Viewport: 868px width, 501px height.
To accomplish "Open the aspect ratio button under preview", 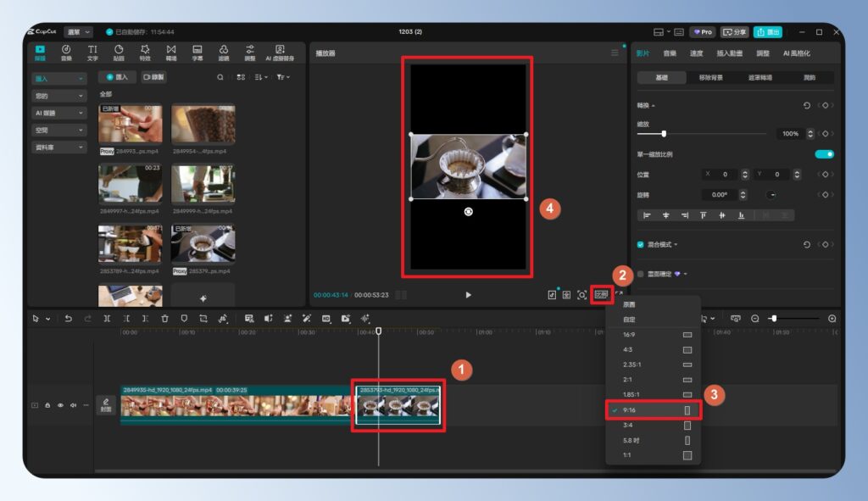I will pyautogui.click(x=602, y=295).
